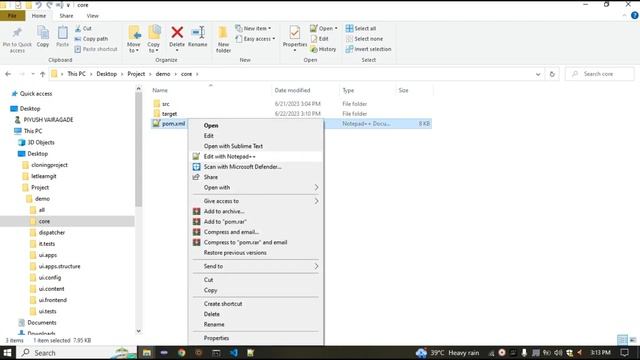Cut the selected file via ribbon
The image size is (640, 360).
click(x=83, y=29)
